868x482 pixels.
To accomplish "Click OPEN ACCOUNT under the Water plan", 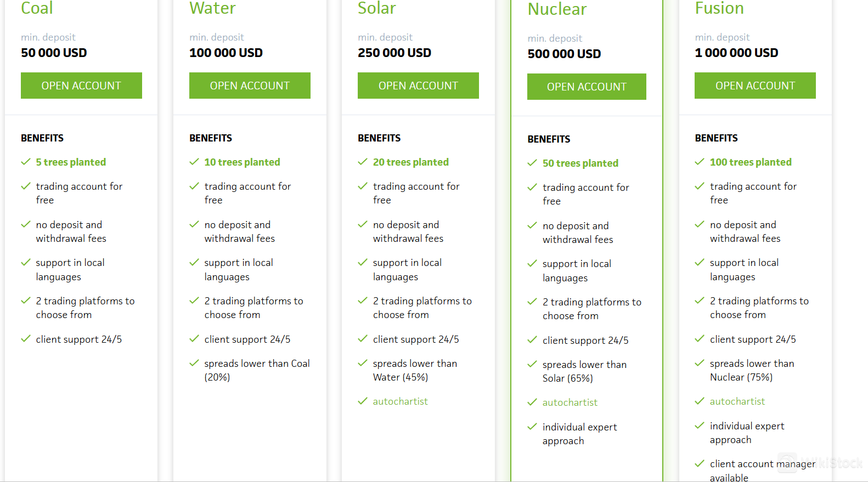I will tap(250, 86).
